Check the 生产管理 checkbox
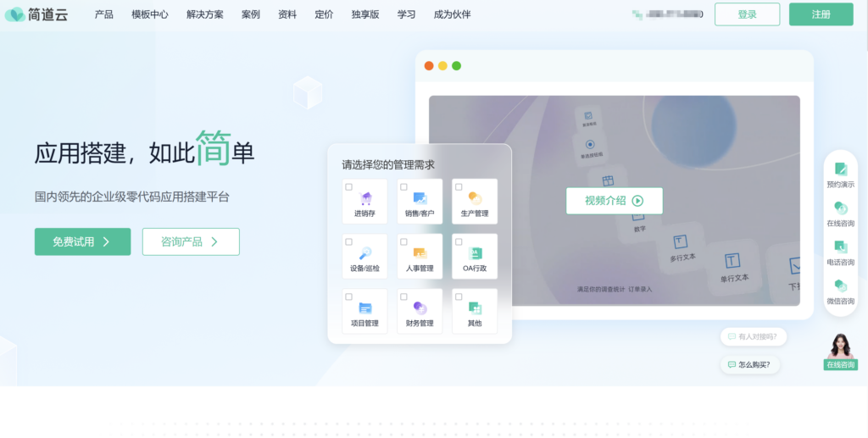The height and width of the screenshot is (438, 868). point(459,187)
